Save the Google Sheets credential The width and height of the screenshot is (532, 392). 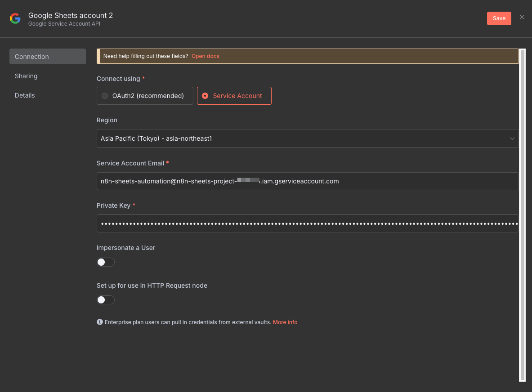tap(499, 18)
